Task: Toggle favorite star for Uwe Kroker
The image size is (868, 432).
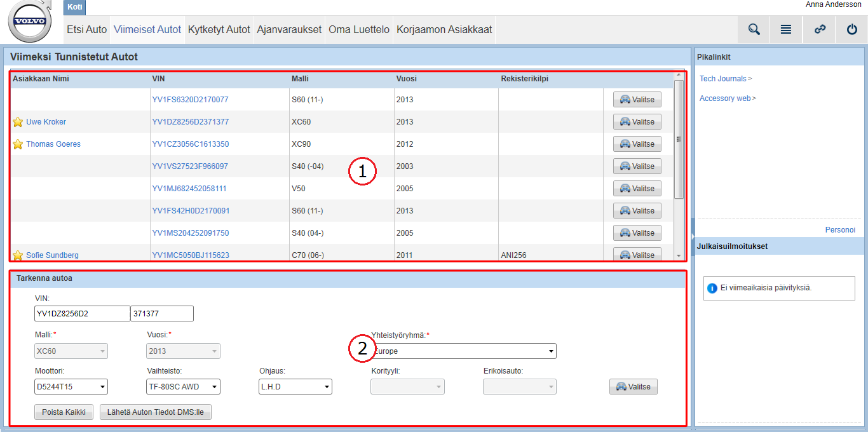Action: 18,122
